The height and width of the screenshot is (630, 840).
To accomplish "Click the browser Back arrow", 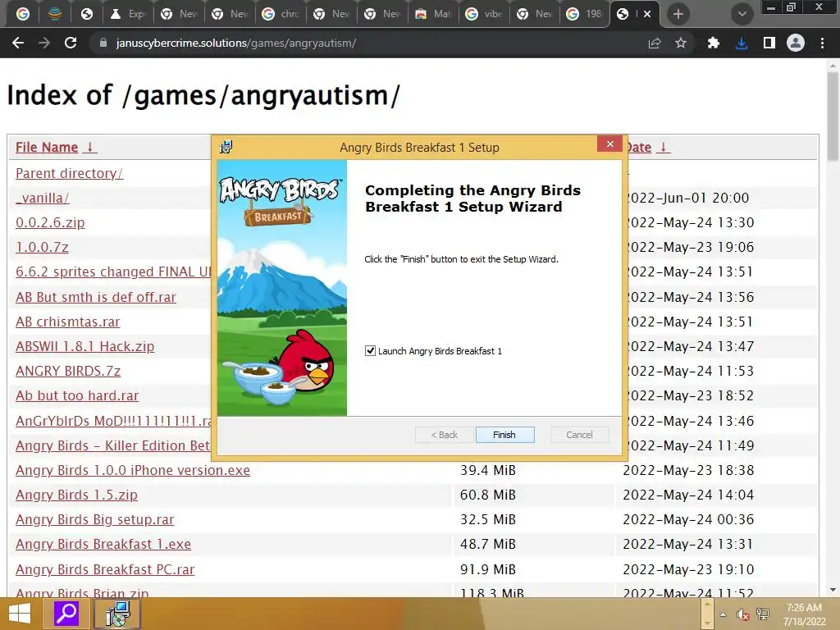I will 18,43.
